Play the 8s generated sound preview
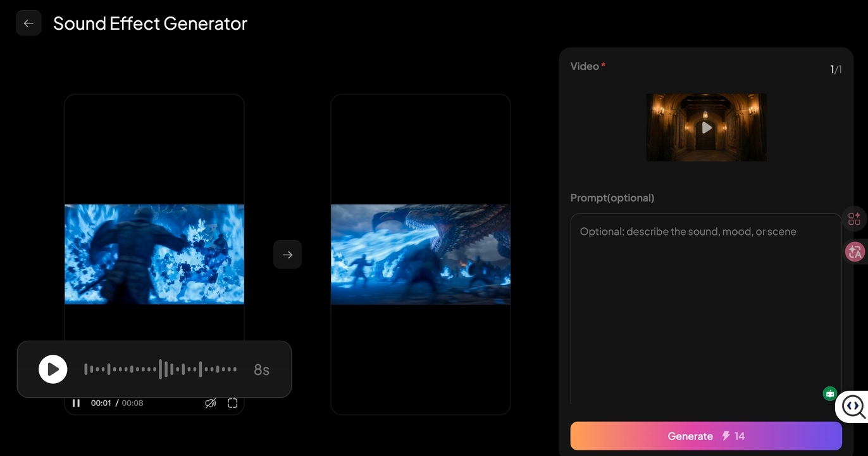Image resolution: width=868 pixels, height=456 pixels. click(53, 369)
